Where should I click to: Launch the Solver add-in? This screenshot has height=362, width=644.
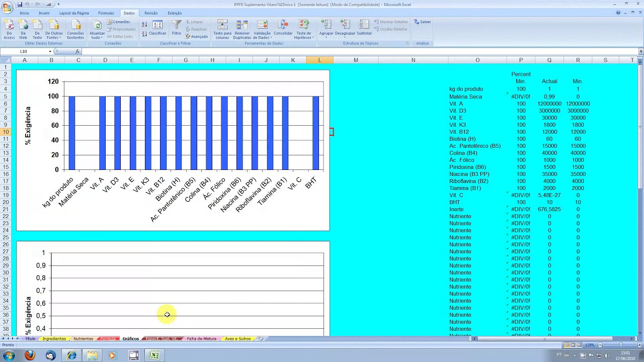pos(422,22)
